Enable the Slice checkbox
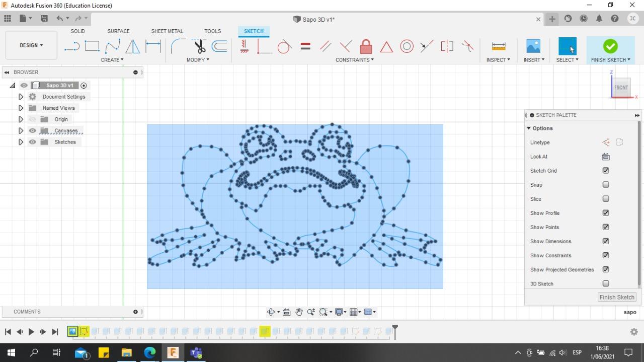The image size is (644, 362). coord(606,199)
